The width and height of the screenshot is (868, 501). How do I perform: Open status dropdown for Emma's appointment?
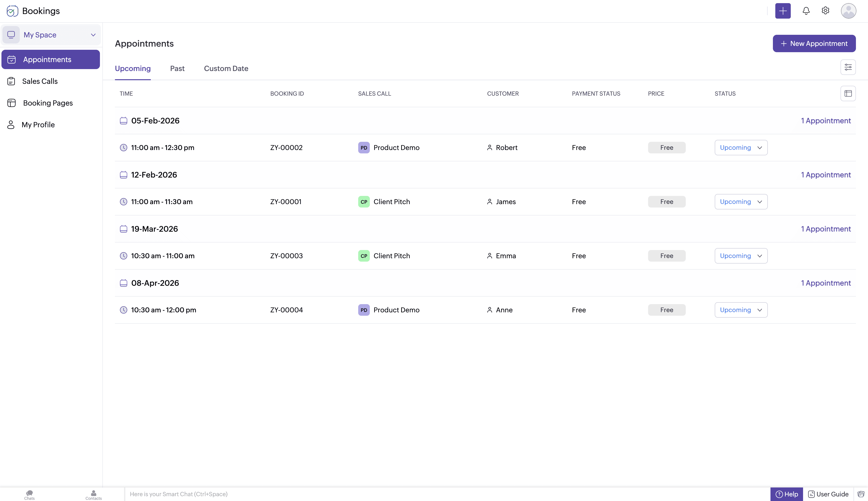pos(741,256)
